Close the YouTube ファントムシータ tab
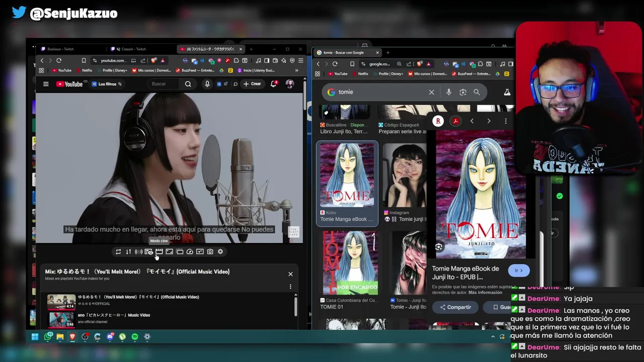Viewport: 644px width, 362px height. (x=240, y=49)
